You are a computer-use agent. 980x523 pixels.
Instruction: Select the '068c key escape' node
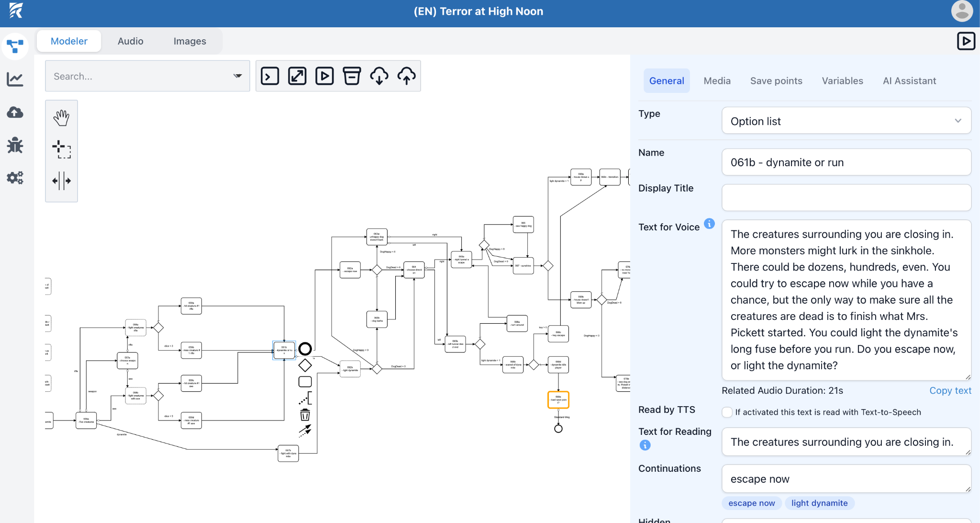558,334
